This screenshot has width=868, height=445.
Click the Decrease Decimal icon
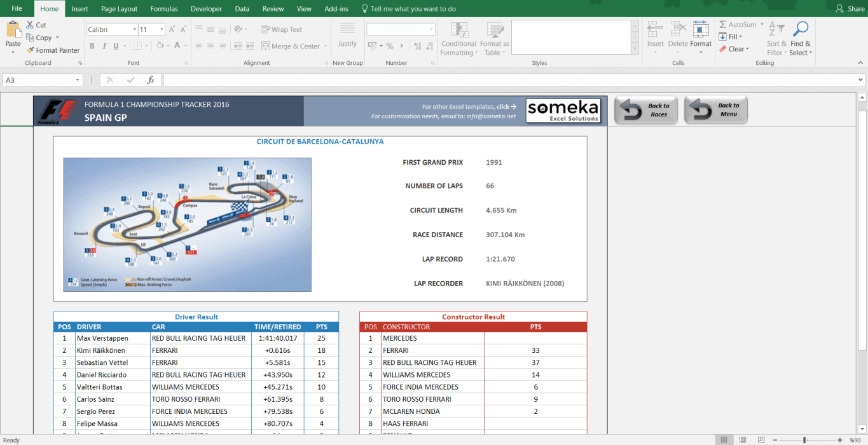pyautogui.click(x=429, y=46)
